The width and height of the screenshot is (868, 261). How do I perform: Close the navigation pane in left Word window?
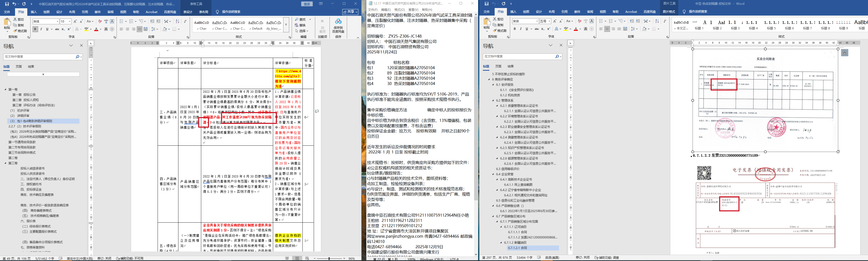tap(81, 46)
